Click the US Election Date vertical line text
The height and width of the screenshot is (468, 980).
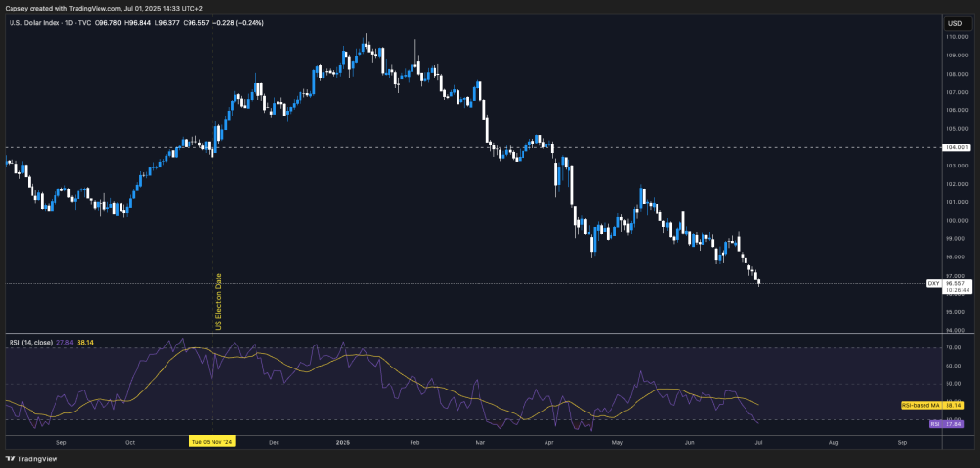tap(217, 302)
